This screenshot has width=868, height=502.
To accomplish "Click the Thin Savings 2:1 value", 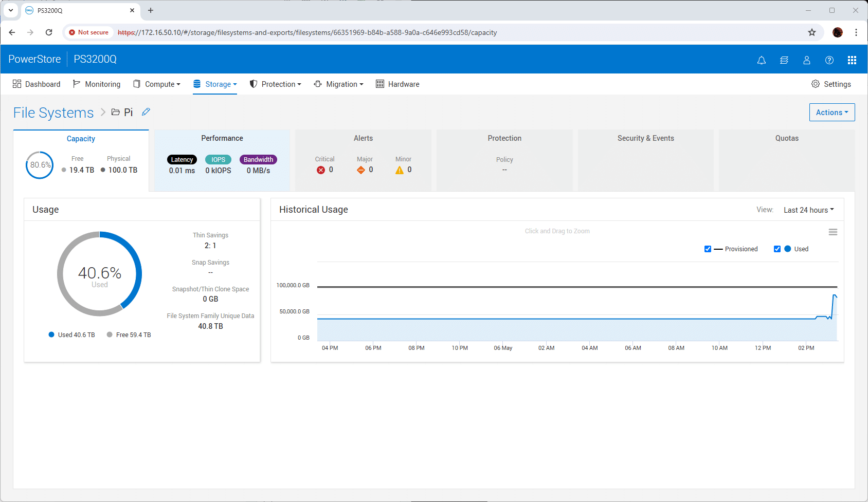I will 210,246.
